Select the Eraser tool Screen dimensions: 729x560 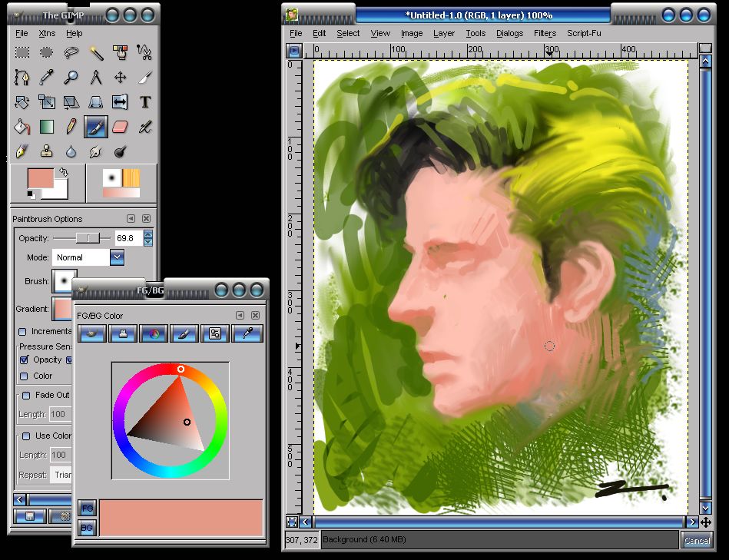(121, 127)
